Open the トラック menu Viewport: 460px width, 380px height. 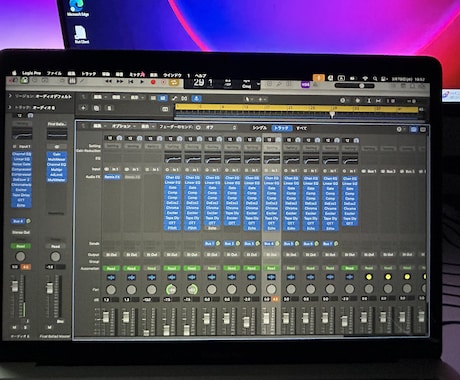point(89,74)
